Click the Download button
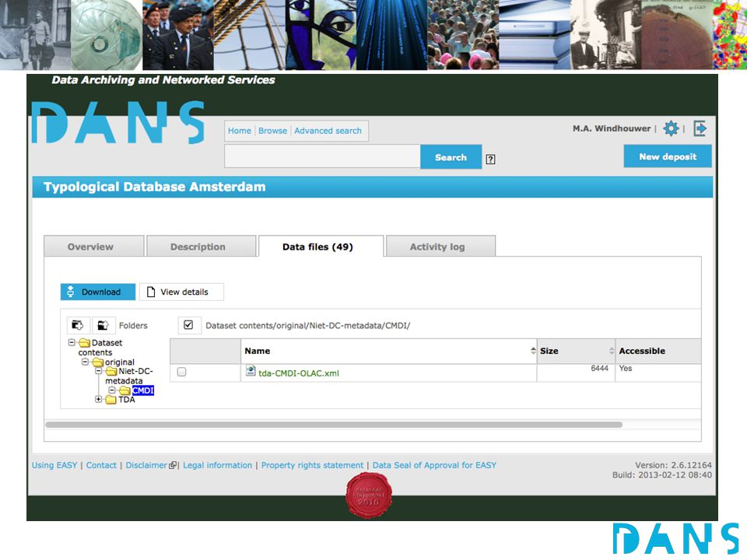The image size is (747, 560). tap(98, 292)
